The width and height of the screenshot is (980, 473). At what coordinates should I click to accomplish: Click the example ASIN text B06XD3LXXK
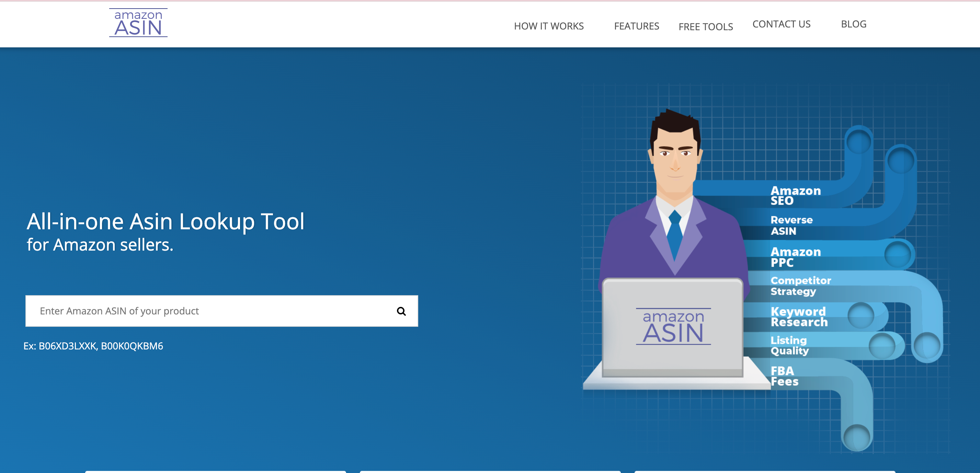[x=68, y=346]
